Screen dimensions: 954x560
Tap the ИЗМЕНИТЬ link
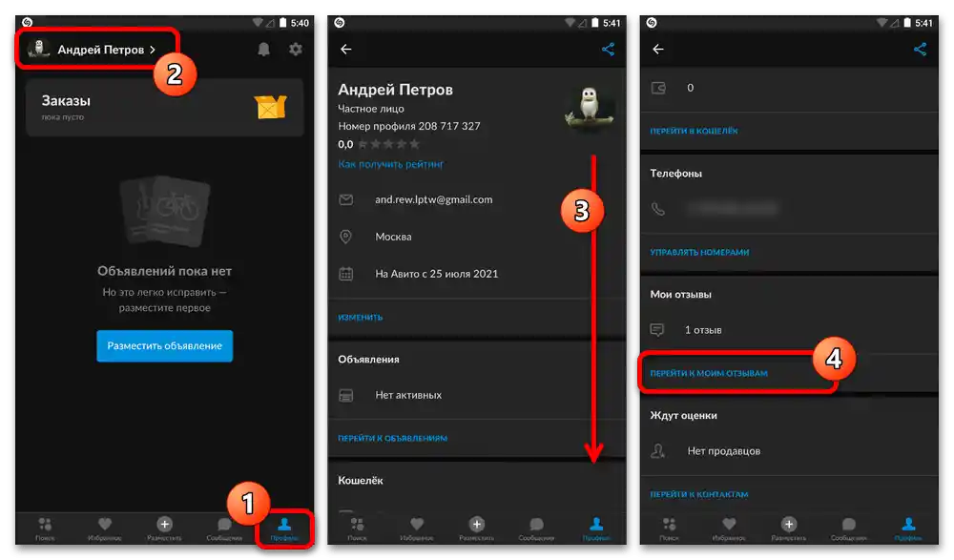[x=361, y=317]
